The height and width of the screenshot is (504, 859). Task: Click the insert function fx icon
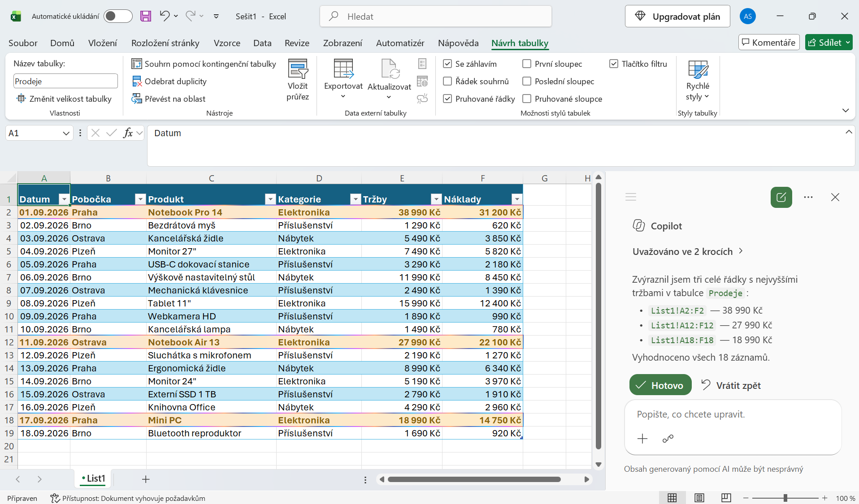128,133
